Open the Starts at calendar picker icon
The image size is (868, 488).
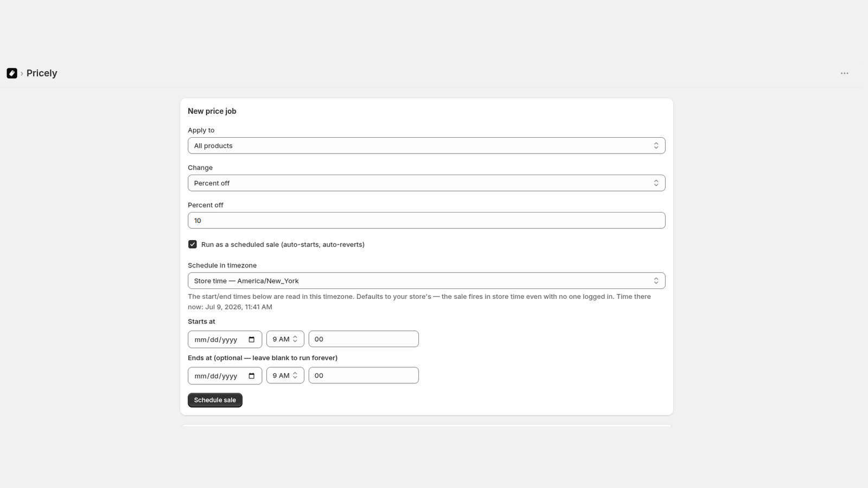click(252, 339)
